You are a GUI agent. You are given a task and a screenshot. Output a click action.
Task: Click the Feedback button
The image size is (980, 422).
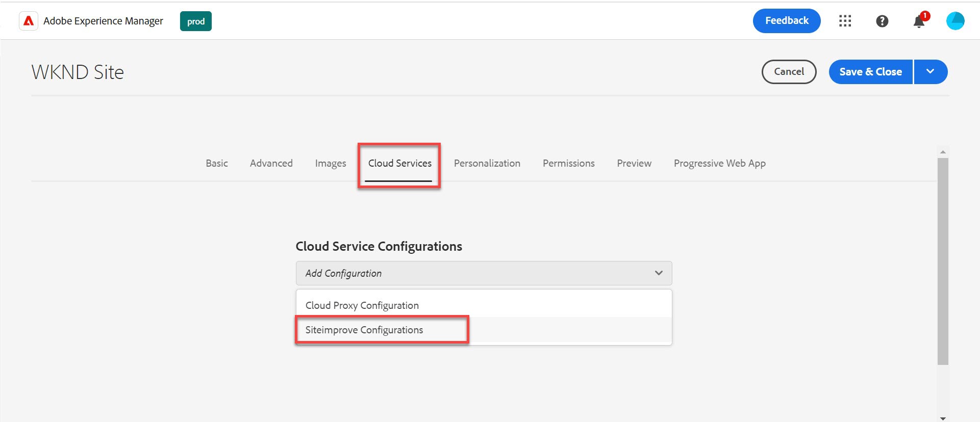coord(787,21)
